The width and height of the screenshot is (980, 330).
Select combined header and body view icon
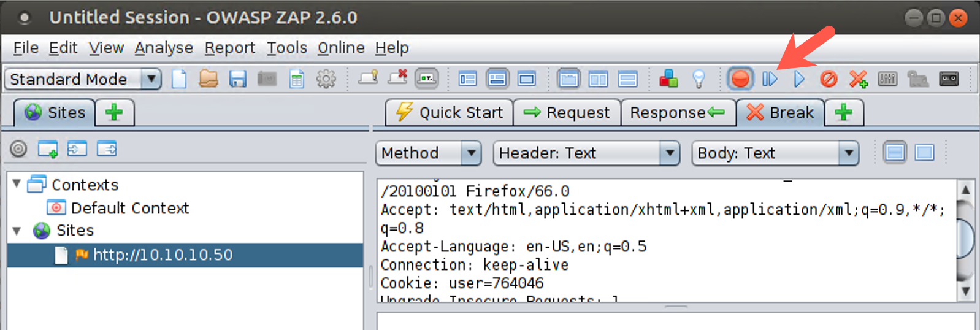[924, 153]
